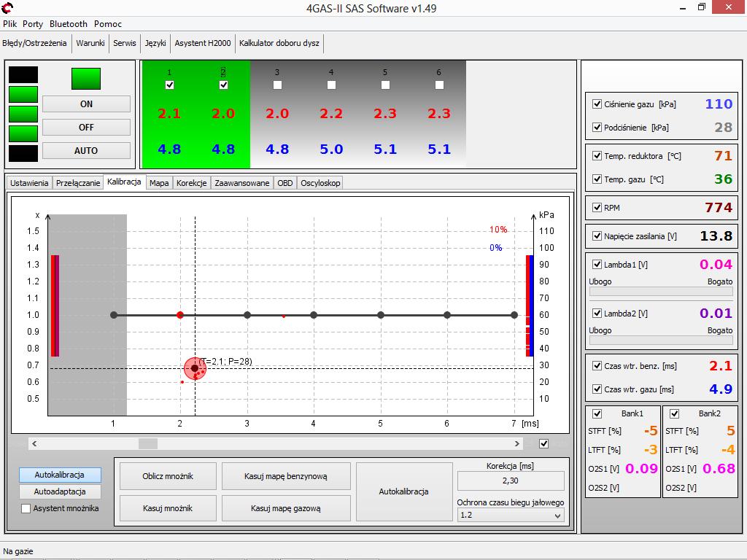Toggle Lambda1 [V] checkbox
This screenshot has width=747, height=560.
point(597,264)
